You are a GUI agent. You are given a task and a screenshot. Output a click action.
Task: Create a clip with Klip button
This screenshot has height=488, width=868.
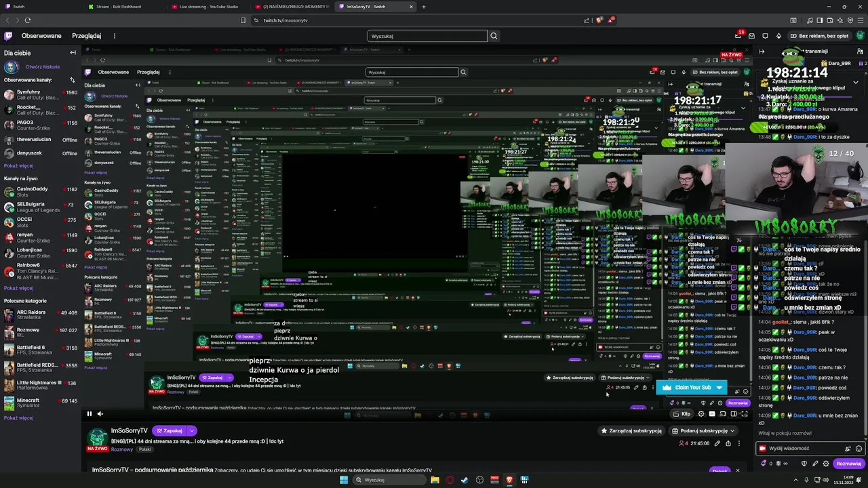pos(682,414)
